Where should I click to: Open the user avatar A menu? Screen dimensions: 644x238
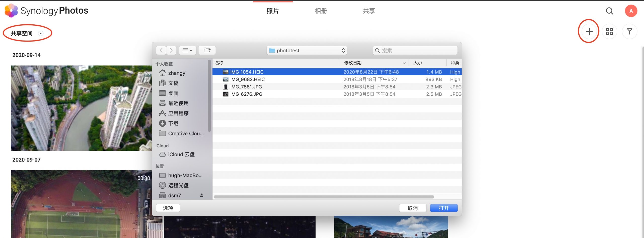[x=631, y=11]
